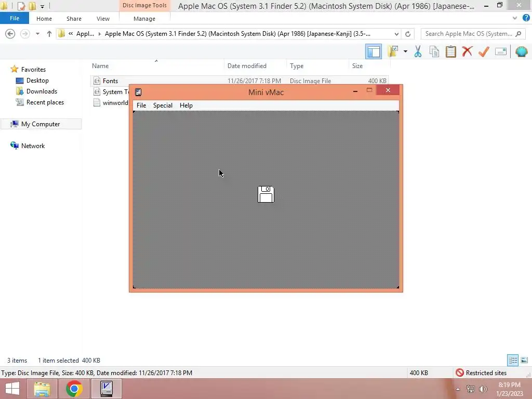
Task: Expand the address bar history dropdown
Action: pos(396,34)
